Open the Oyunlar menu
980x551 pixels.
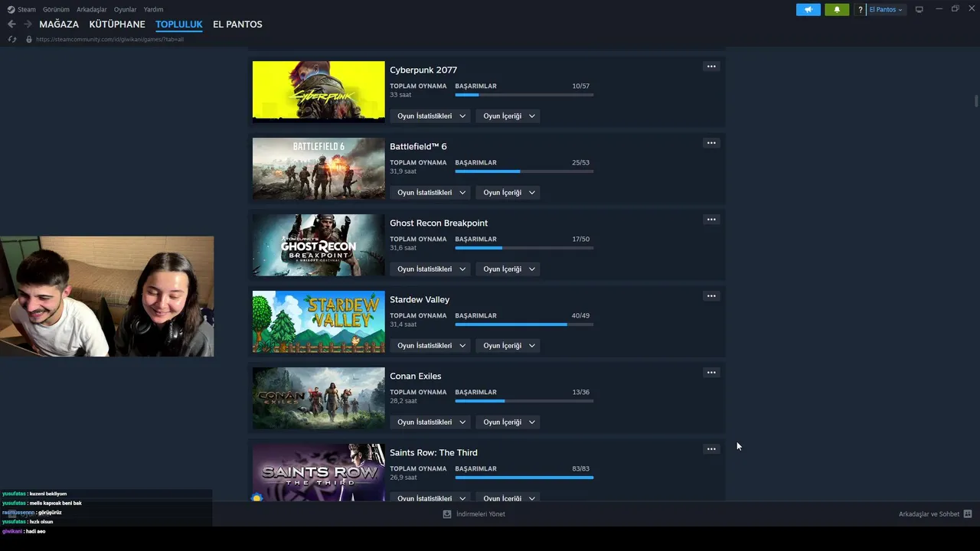click(125, 9)
